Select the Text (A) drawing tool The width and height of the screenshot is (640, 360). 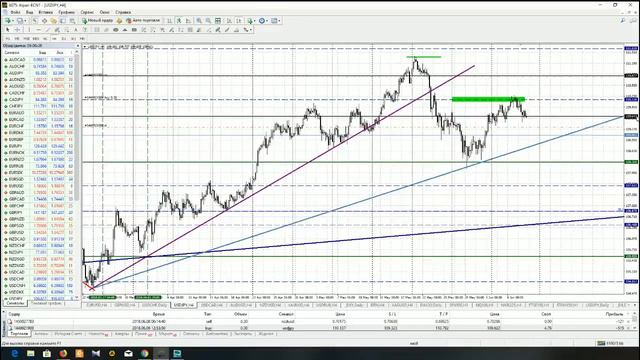point(76,30)
